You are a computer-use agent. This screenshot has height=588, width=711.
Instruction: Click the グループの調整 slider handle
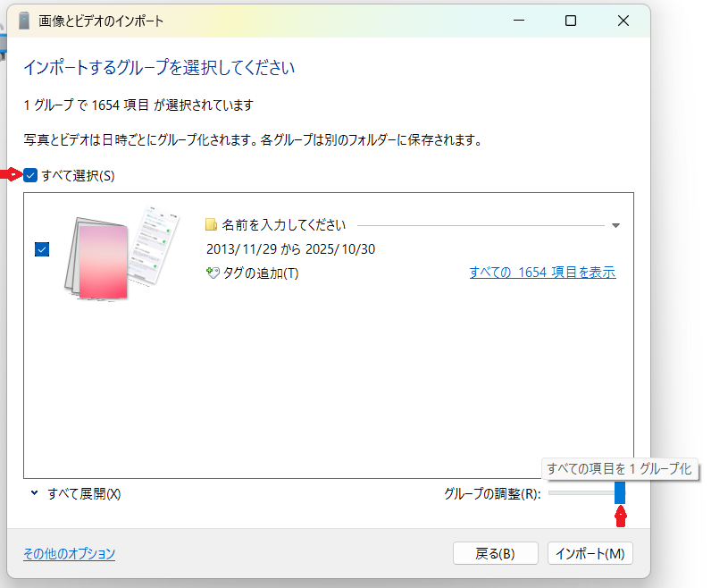pos(620,493)
